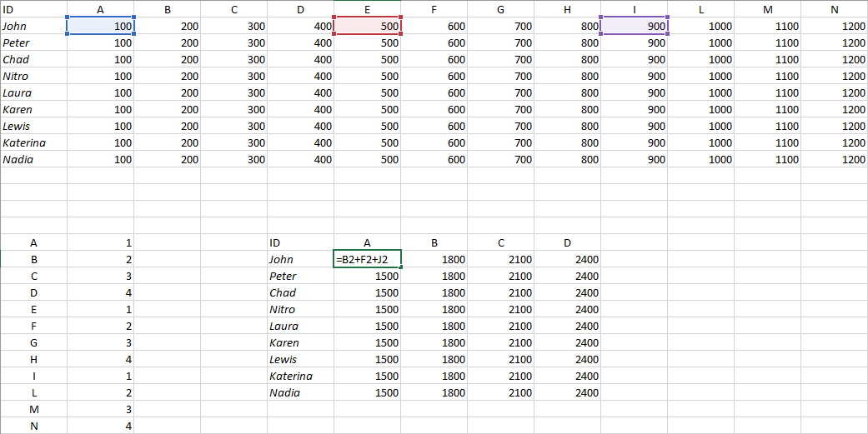This screenshot has height=434, width=868.
Task: Click John's 400 cell in the upper table
Action: (300, 26)
